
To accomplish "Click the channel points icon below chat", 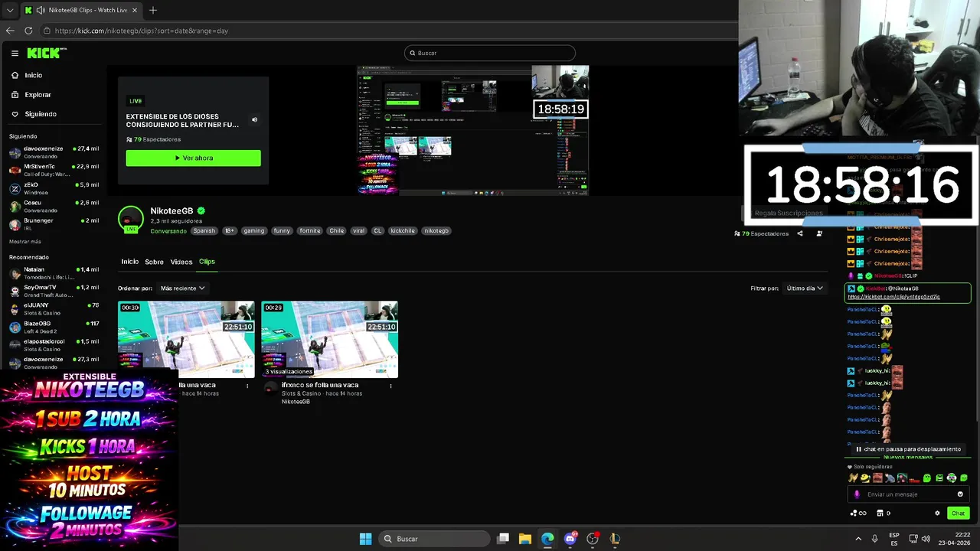I will (x=858, y=514).
